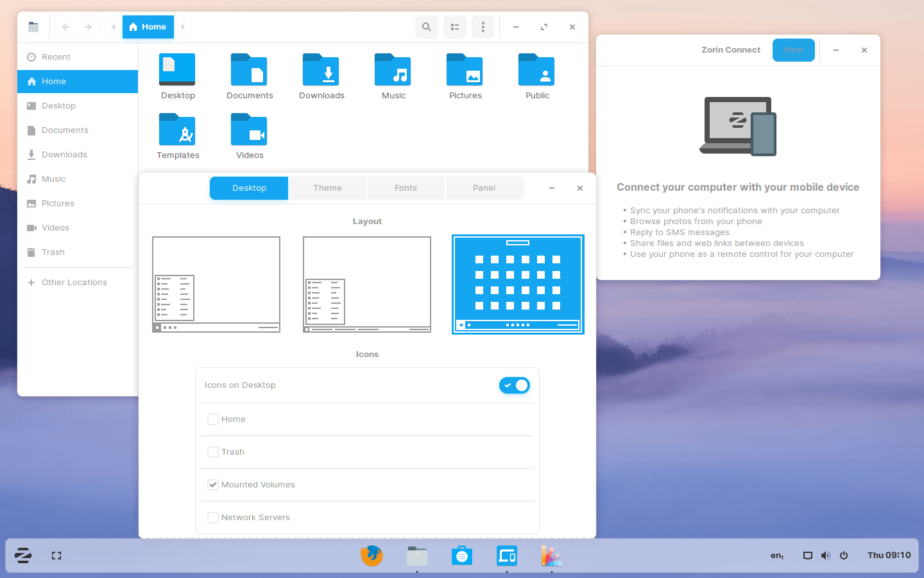Screen dimensions: 924x578
Task: Open the file manager options menu
Action: 483,27
